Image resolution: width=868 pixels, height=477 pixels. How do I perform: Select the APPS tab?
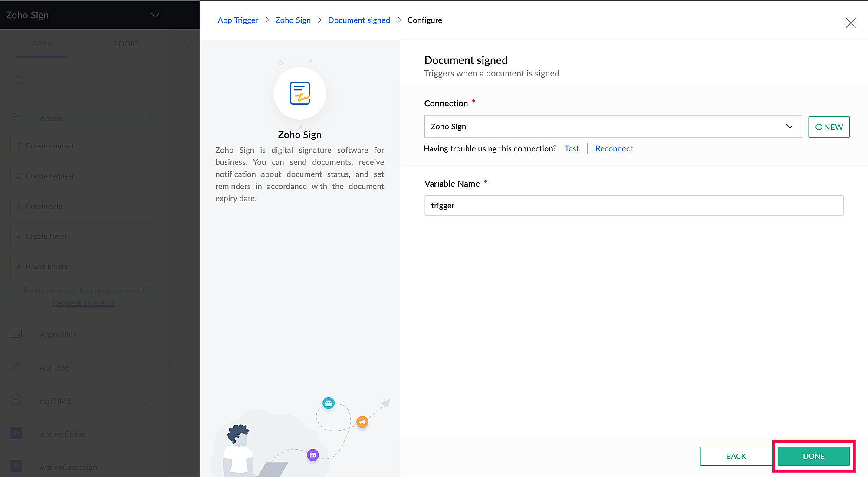coord(42,44)
